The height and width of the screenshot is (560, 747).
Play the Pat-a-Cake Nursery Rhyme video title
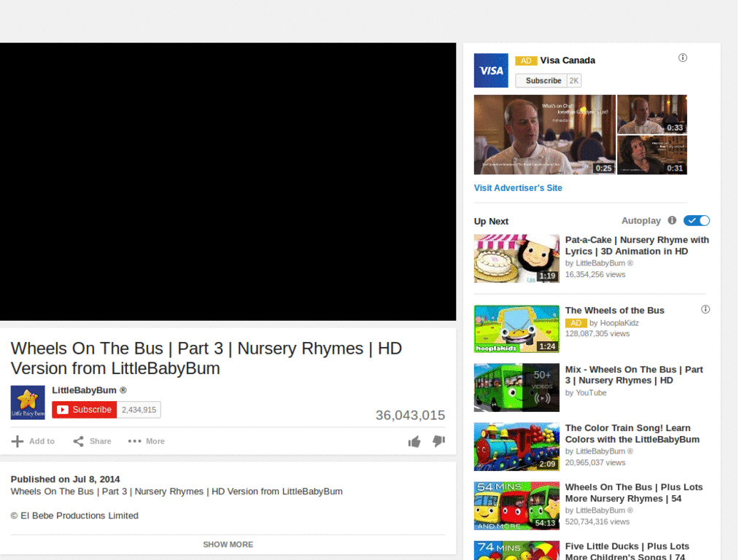point(637,246)
